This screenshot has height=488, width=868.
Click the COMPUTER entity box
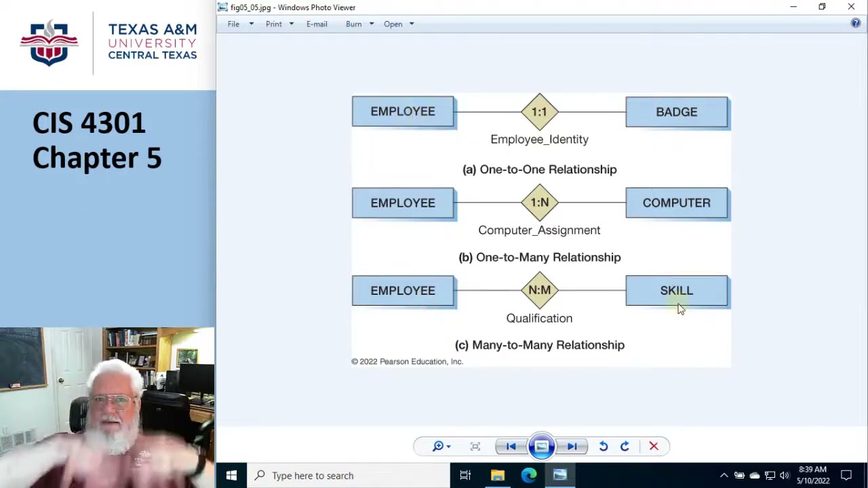677,203
